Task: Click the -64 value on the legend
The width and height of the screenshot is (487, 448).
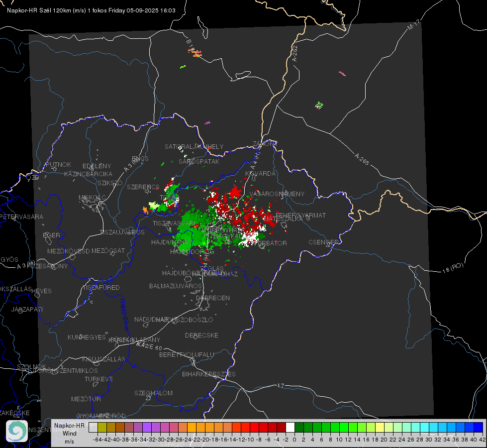Action: (x=97, y=440)
